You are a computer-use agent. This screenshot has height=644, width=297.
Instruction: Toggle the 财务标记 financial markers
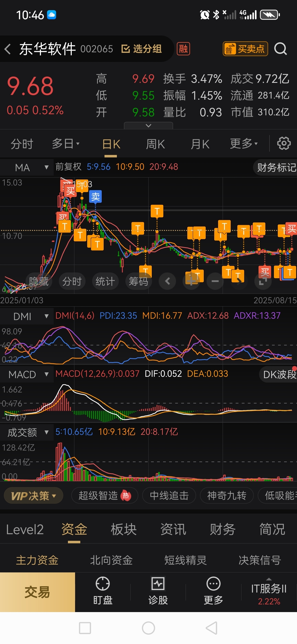point(276,167)
